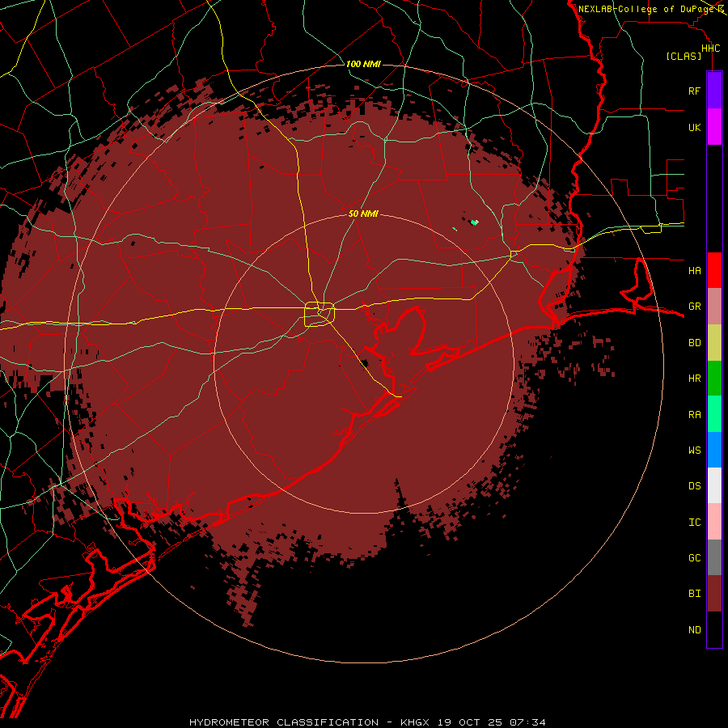This screenshot has height=728, width=728.
Task: Click the GC legend label
Action: [695, 557]
